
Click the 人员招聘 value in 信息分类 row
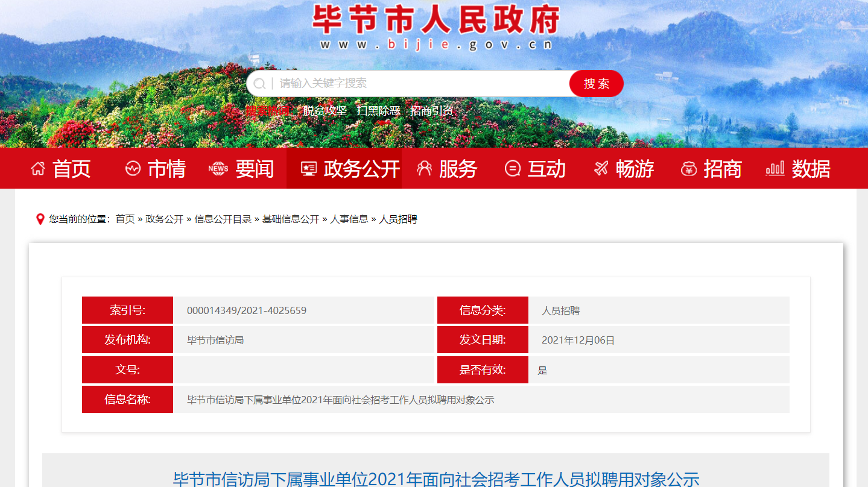[560, 311]
